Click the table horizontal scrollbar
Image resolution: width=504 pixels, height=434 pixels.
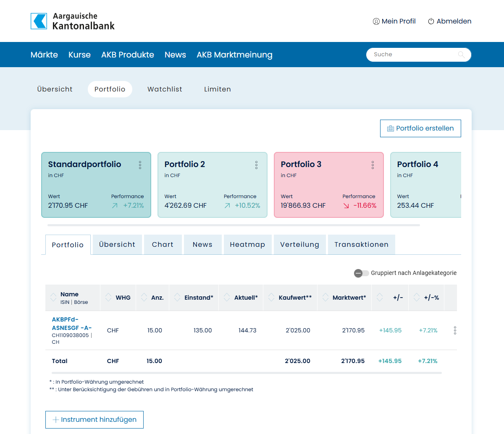247,373
